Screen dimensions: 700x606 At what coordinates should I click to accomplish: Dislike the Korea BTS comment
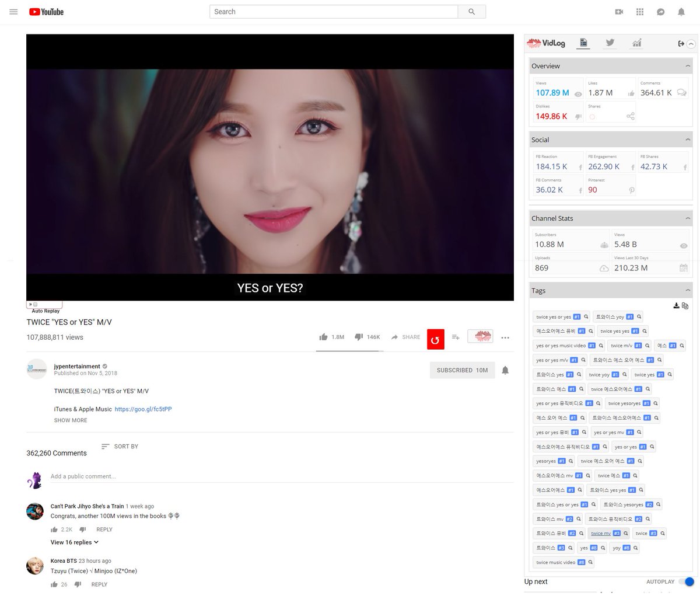[78, 584]
